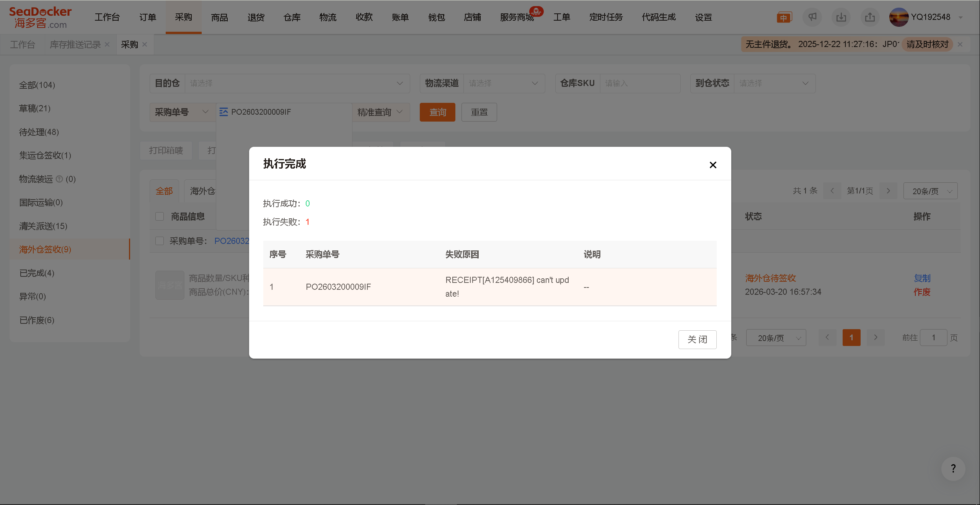The image size is (980, 505).
Task: Click the orange 查询 search button
Action: tap(437, 112)
